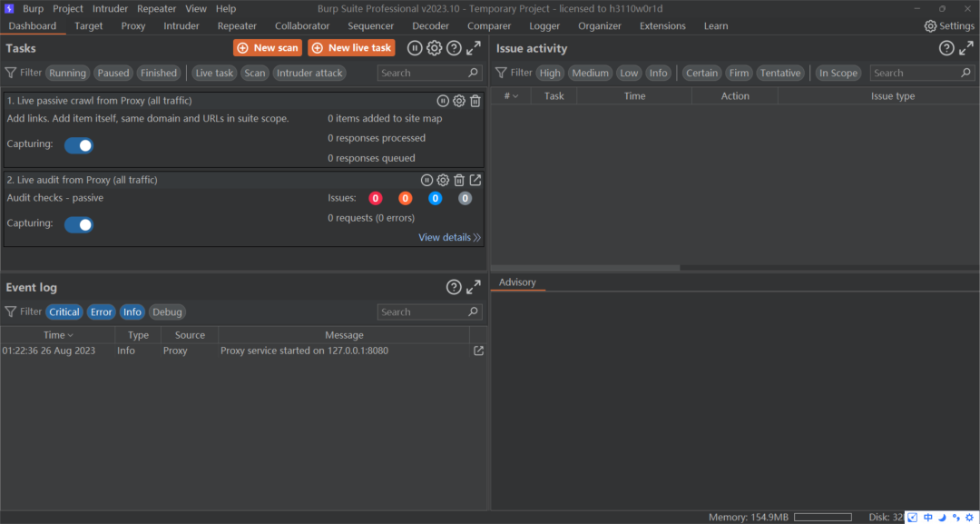This screenshot has width=980, height=524.
Task: Pause the Live audit from Proxy task
Action: point(426,180)
